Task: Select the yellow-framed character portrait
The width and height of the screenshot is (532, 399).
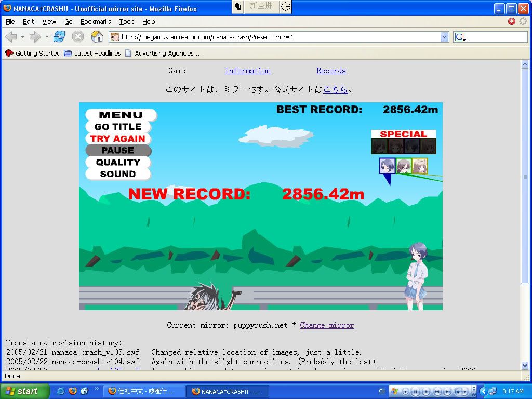Action: [x=420, y=166]
